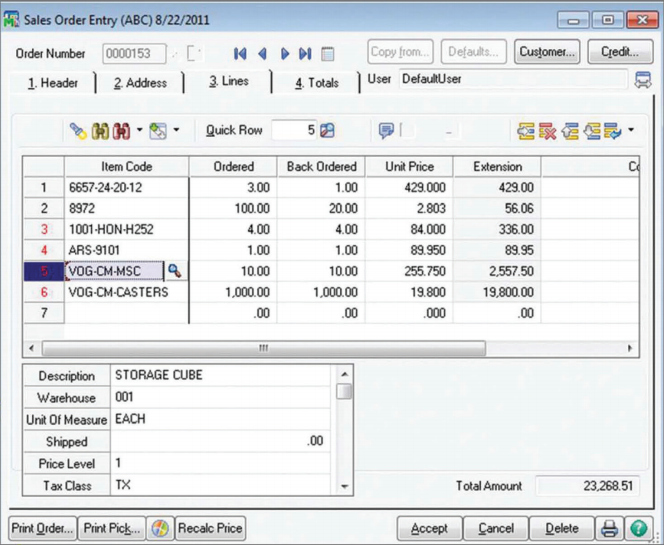This screenshot has height=545, width=664.
Task: Click the Credit... button
Action: coord(620,52)
